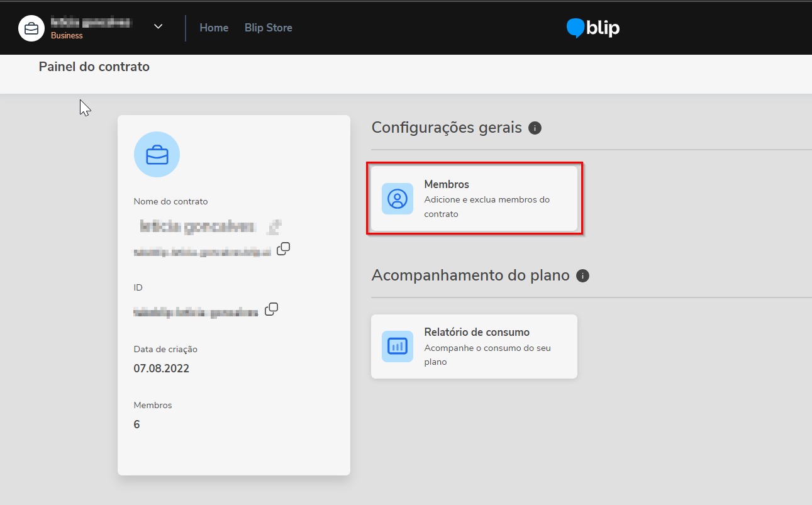The image size is (812, 505).
Task: Expand the contract switcher chevron
Action: (x=159, y=26)
